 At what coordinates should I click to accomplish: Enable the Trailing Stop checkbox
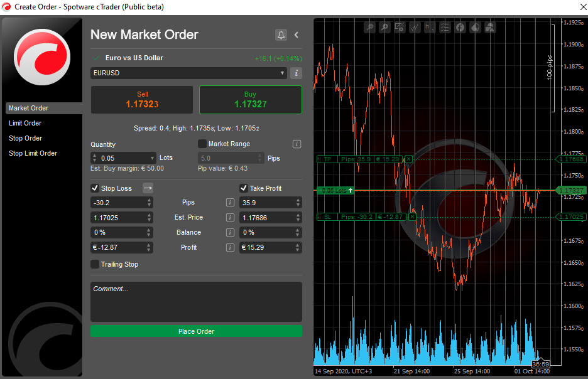click(95, 264)
